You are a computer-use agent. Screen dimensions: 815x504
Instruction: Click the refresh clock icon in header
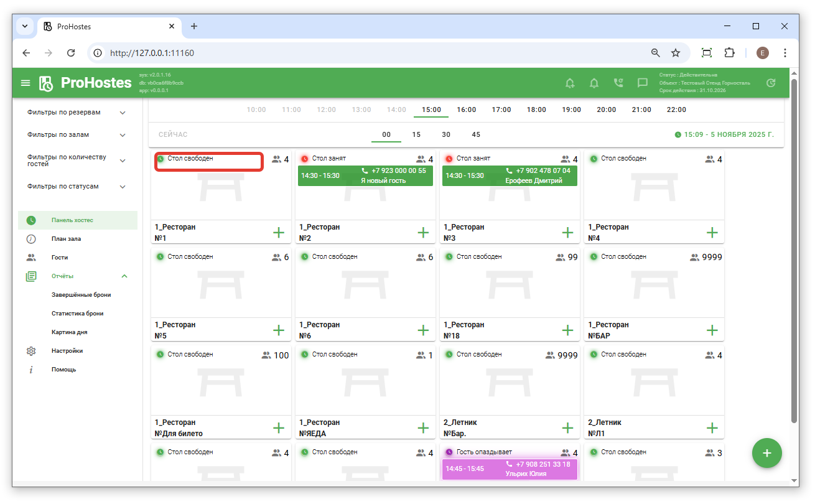coord(771,83)
